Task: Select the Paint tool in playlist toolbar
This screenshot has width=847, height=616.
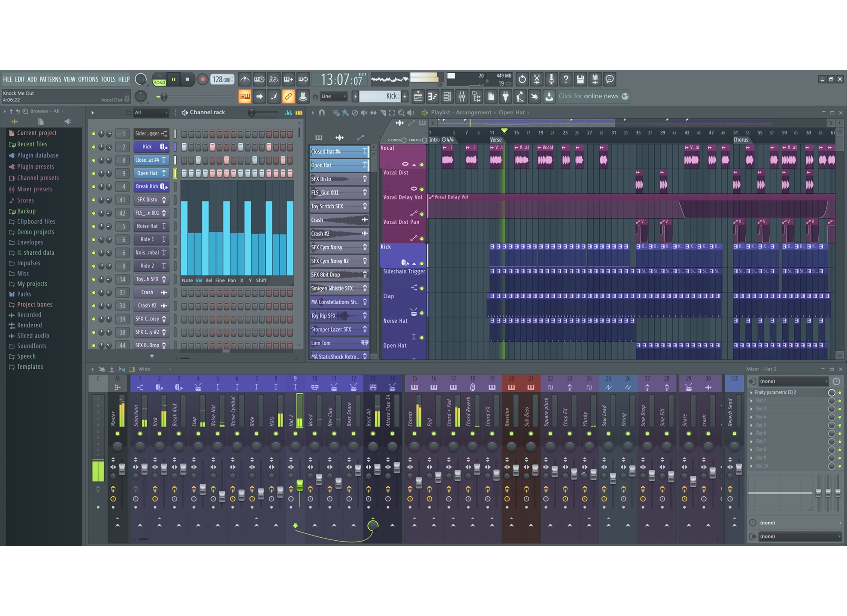Action: pos(346,112)
